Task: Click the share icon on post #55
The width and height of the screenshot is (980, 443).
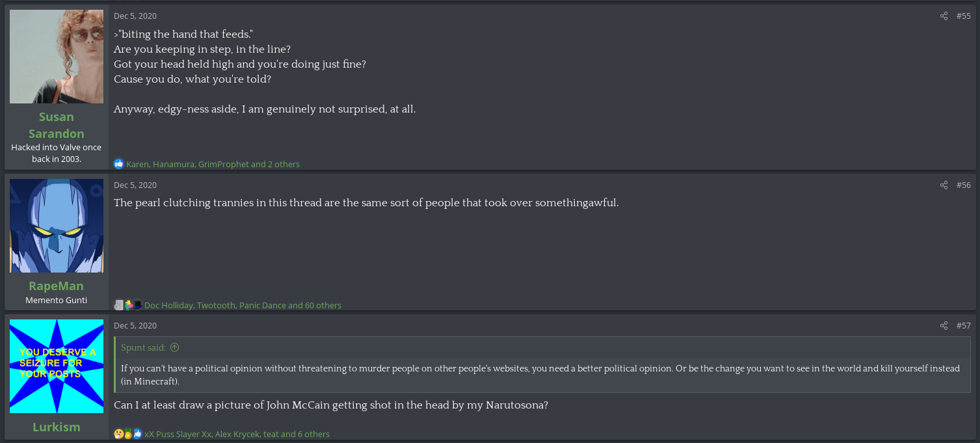Action: point(944,16)
